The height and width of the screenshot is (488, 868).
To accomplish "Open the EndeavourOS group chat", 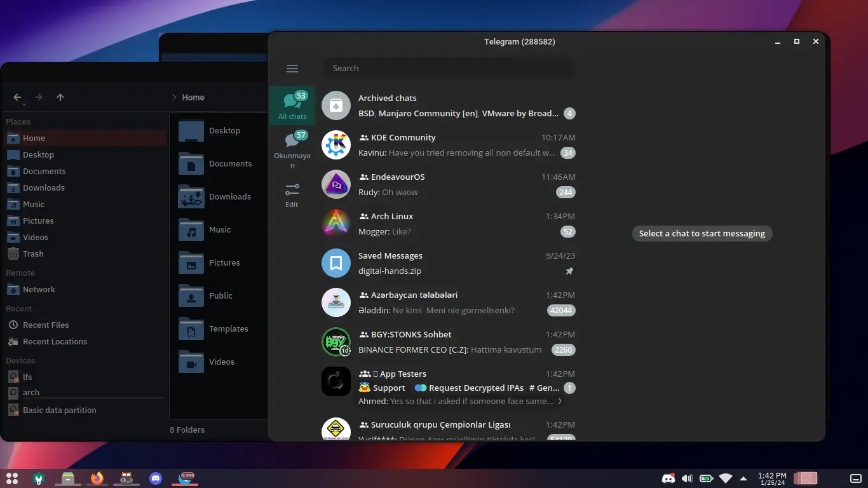I will coord(448,184).
